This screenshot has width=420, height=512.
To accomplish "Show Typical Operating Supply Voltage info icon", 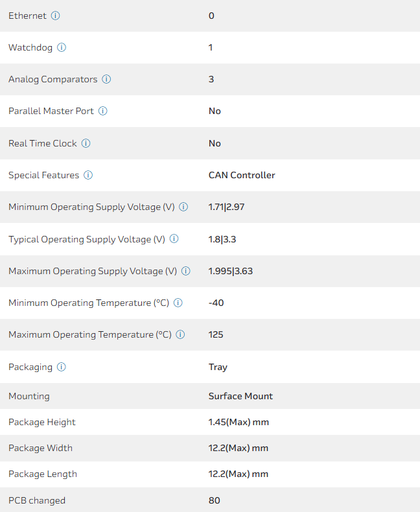I will tap(174, 239).
